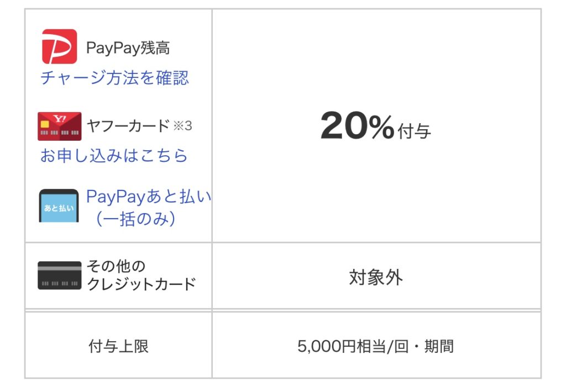Click the Yahoo! card icon
Image resolution: width=566 pixels, height=392 pixels.
click(x=60, y=126)
